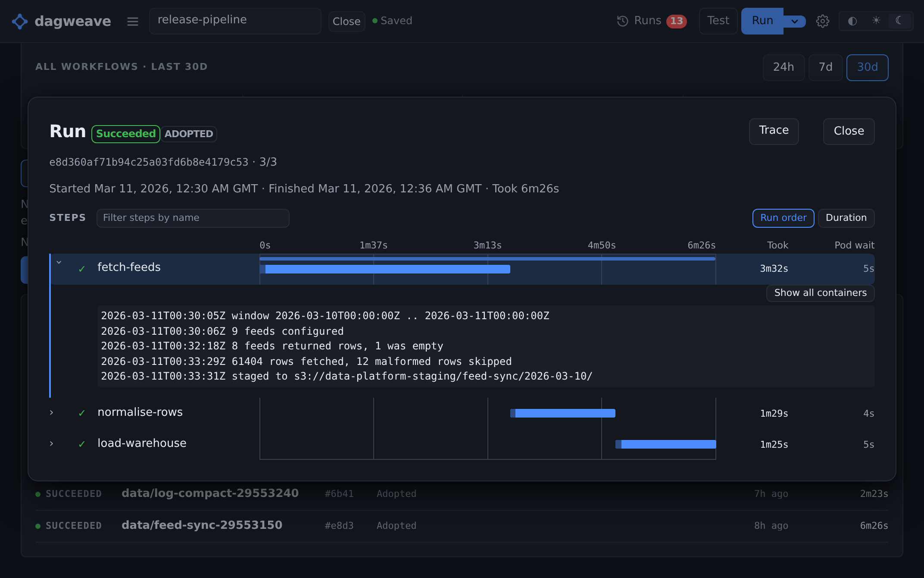Viewport: 924px width, 578px height.
Task: Click the normalise-rows timeline bar
Action: [563, 413]
